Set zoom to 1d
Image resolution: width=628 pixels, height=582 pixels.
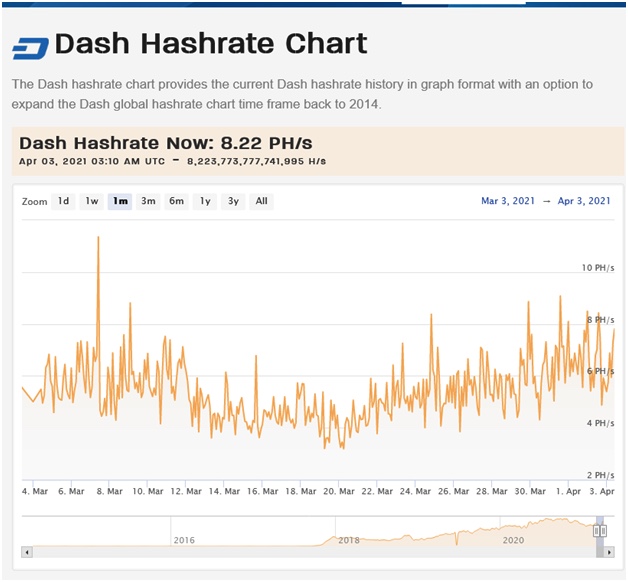(63, 201)
